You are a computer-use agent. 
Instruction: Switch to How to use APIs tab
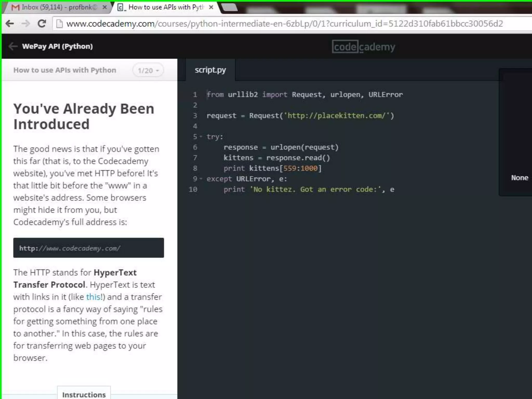[x=166, y=7]
